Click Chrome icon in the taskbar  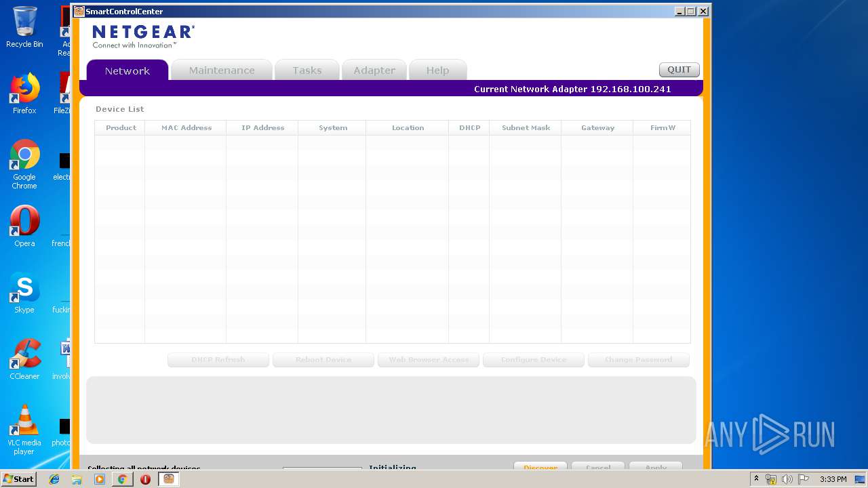122,479
